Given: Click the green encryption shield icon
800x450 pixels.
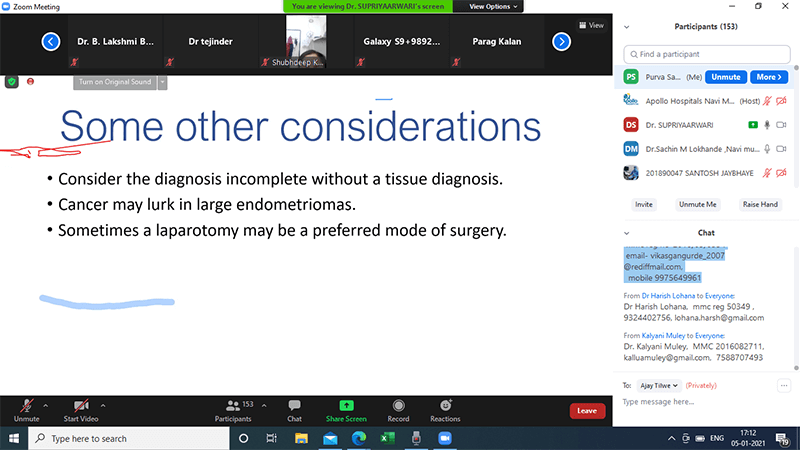Looking at the screenshot, I should (x=13, y=81).
